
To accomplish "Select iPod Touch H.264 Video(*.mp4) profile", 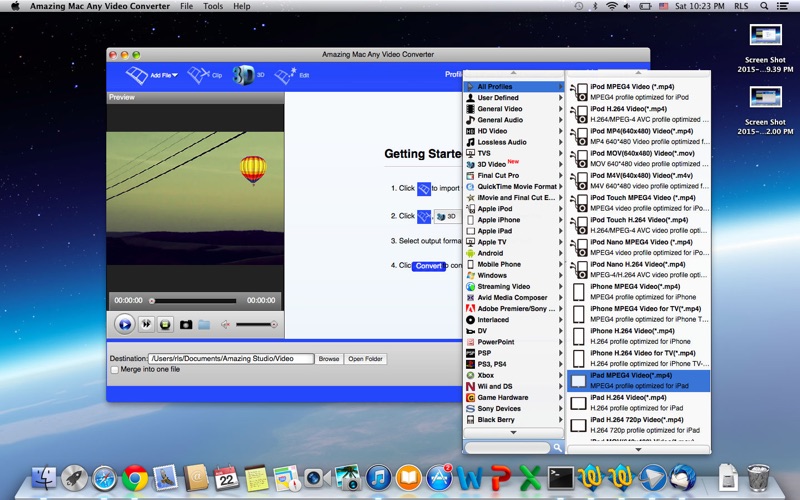I will coord(639,225).
